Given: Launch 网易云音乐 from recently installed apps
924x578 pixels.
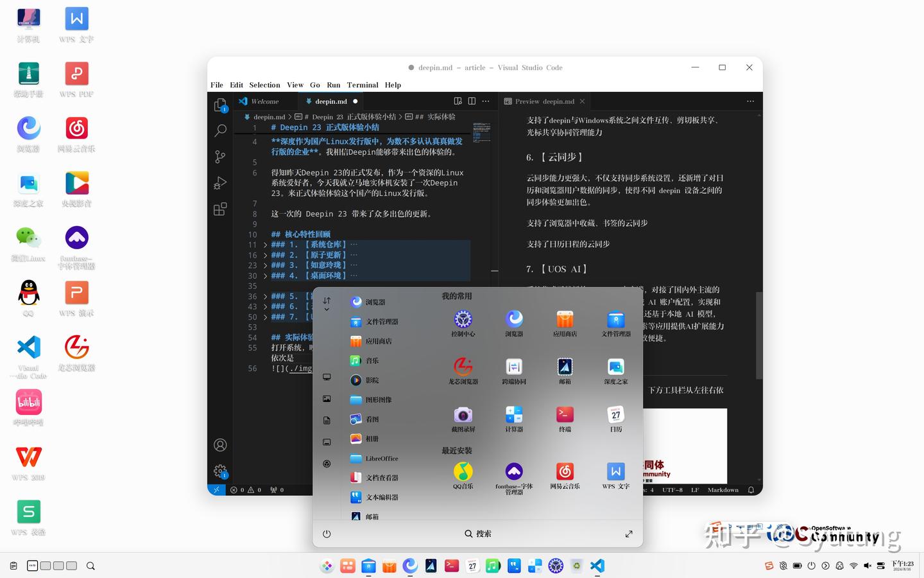Looking at the screenshot, I should [565, 475].
